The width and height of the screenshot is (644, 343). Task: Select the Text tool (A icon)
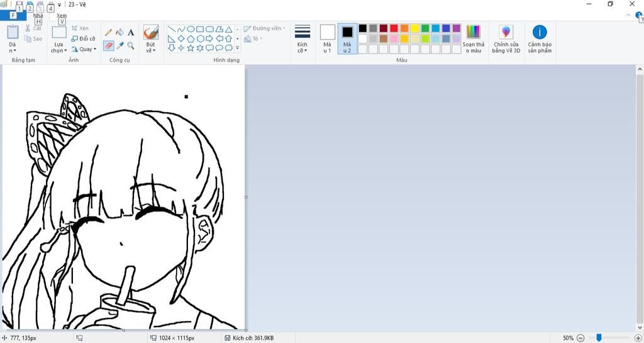pos(131,33)
